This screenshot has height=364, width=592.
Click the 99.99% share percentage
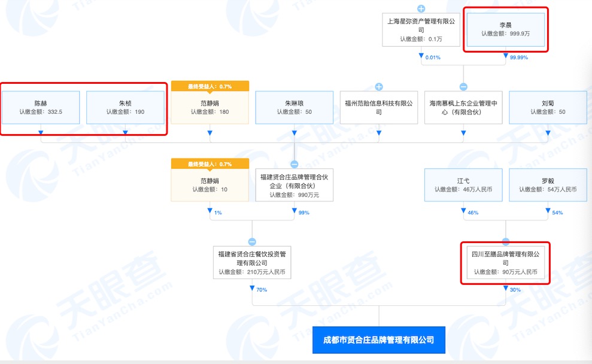click(519, 57)
